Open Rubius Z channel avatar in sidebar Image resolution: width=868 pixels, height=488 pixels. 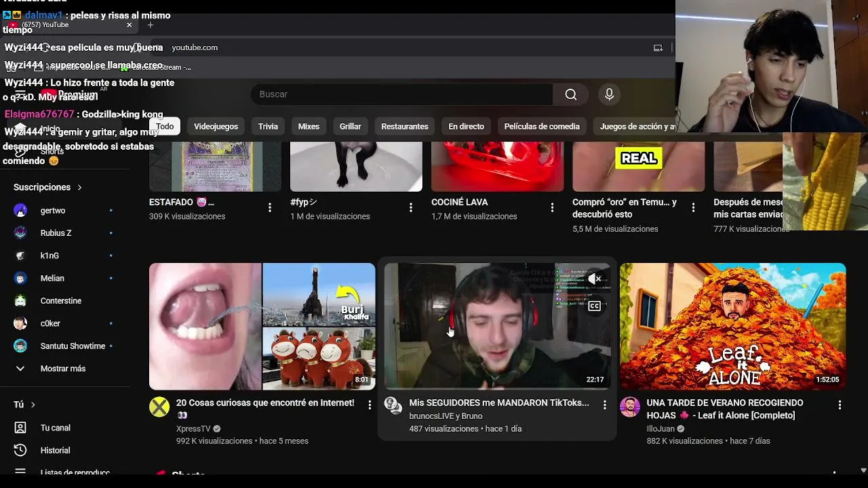(20, 233)
